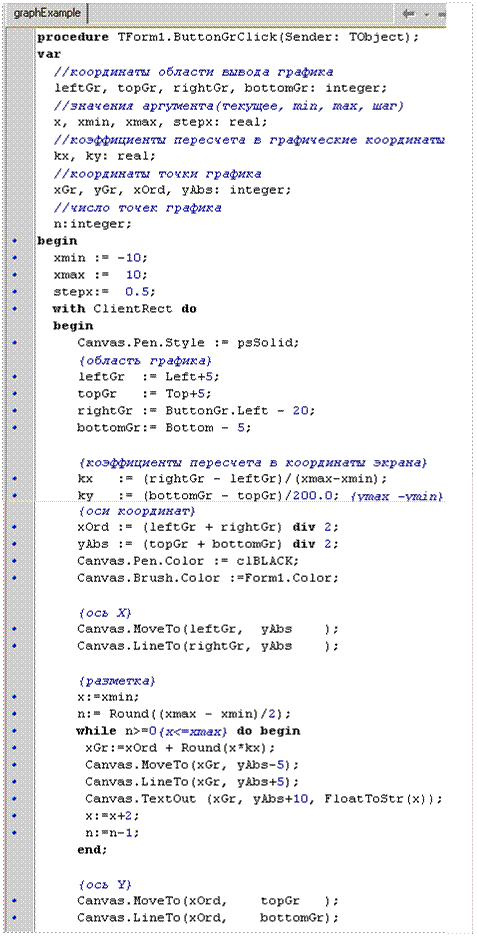477x937 pixels.
Task: Click the comment '//координаты точки графика'
Action: 157,174
